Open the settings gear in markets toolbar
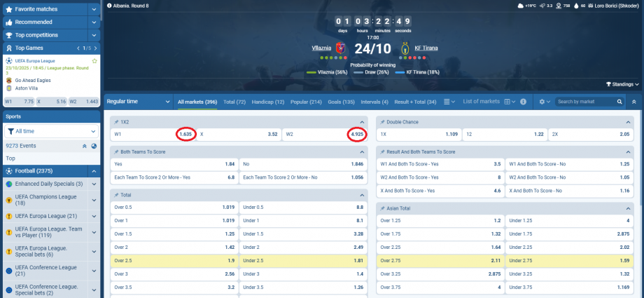Viewport: 644px width, 298px height. [x=542, y=102]
